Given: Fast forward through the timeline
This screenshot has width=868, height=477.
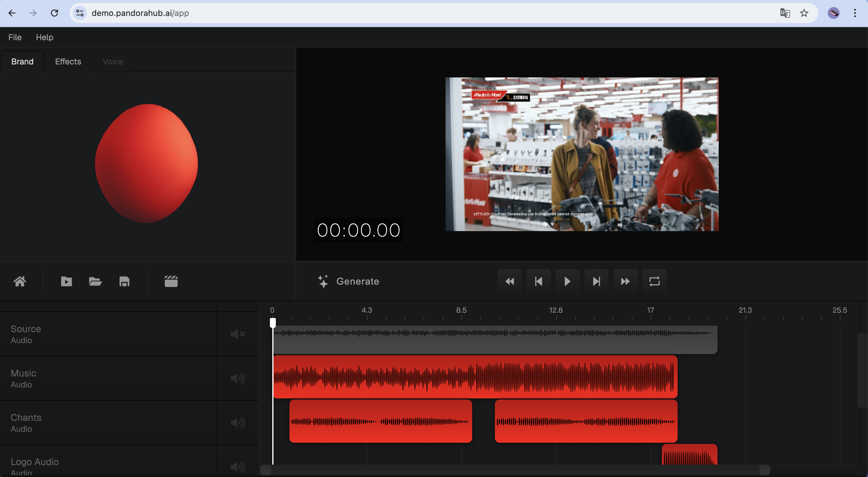Looking at the screenshot, I should coord(625,281).
